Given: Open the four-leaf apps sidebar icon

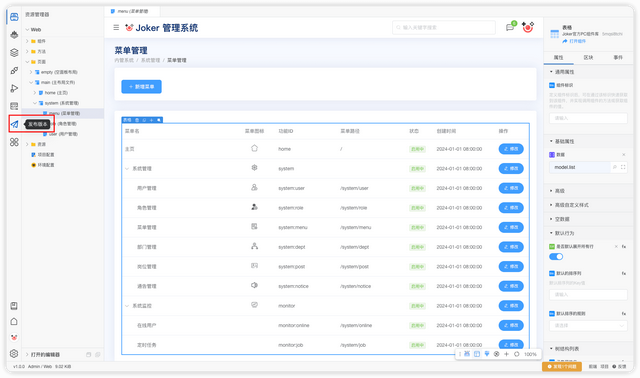Looking at the screenshot, I should point(14,142).
